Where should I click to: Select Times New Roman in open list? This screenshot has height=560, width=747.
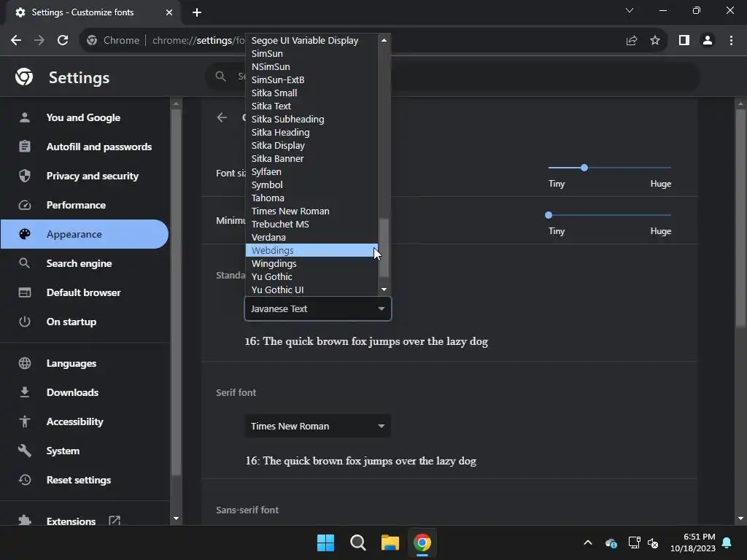(311, 211)
